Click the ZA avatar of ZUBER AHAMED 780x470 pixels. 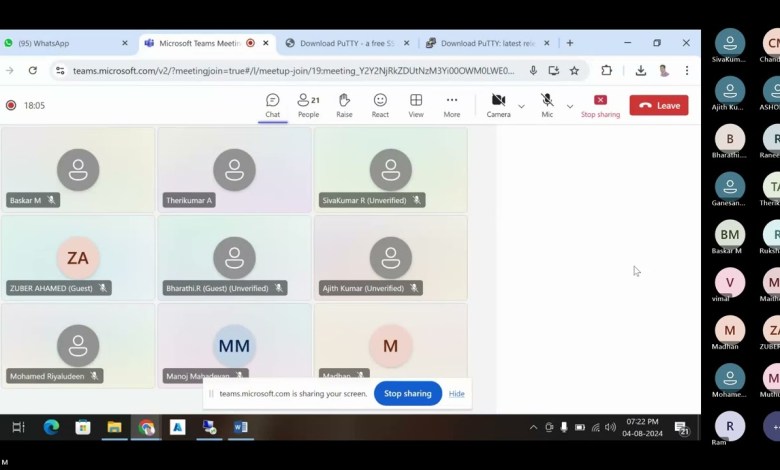pos(78,258)
